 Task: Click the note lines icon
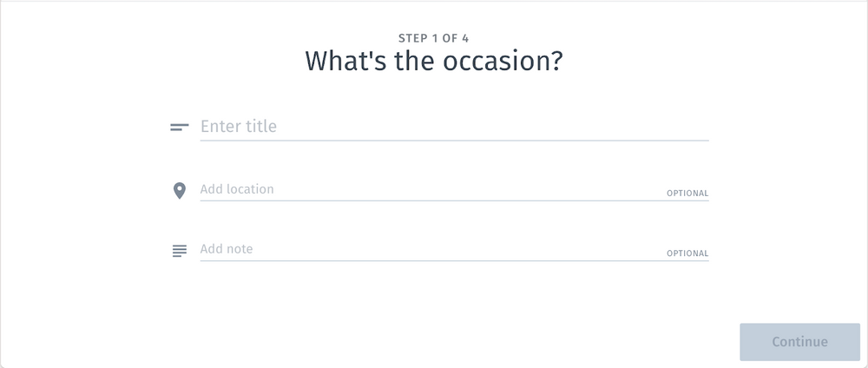pyautogui.click(x=180, y=251)
